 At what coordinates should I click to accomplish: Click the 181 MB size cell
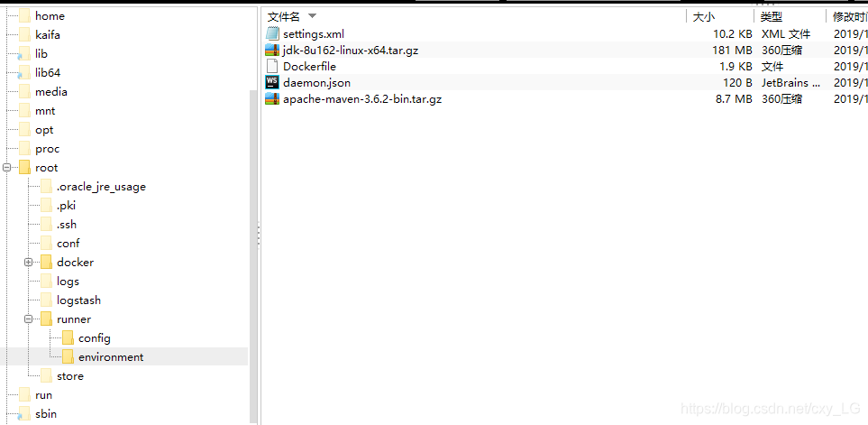(x=732, y=51)
